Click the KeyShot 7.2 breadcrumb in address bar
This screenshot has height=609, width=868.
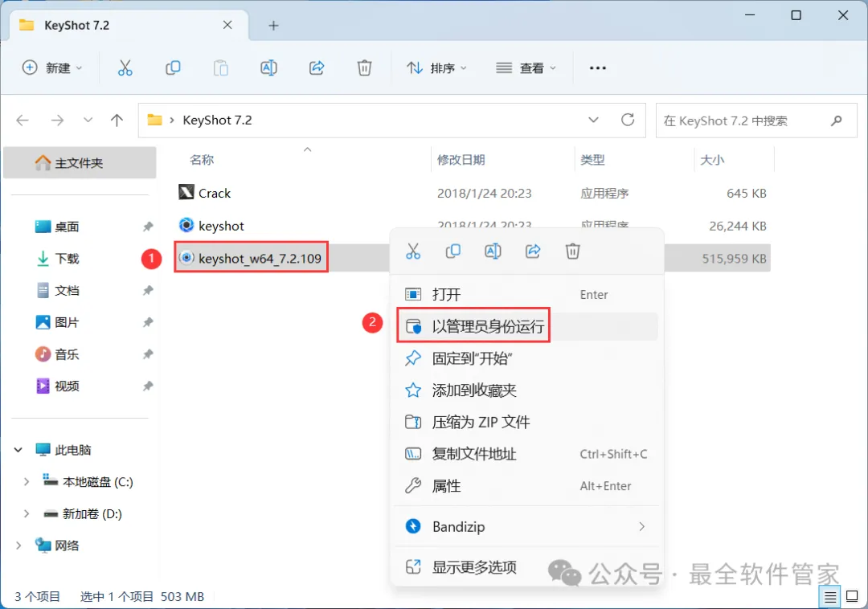coord(217,120)
